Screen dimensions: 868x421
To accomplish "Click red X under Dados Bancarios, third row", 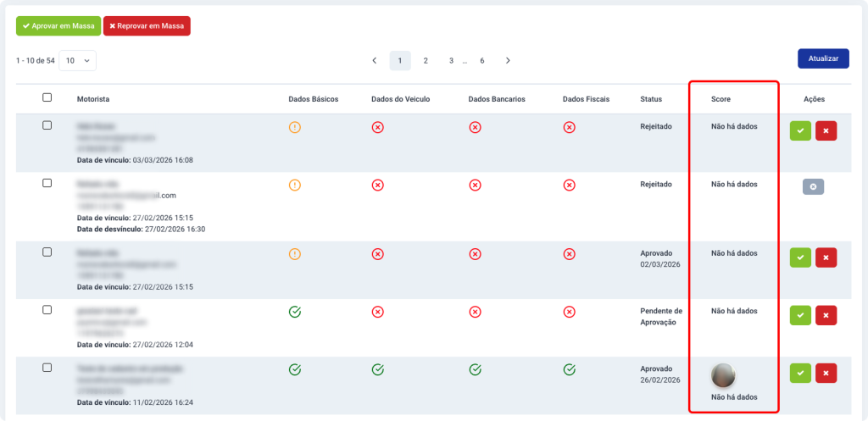I will point(476,253).
